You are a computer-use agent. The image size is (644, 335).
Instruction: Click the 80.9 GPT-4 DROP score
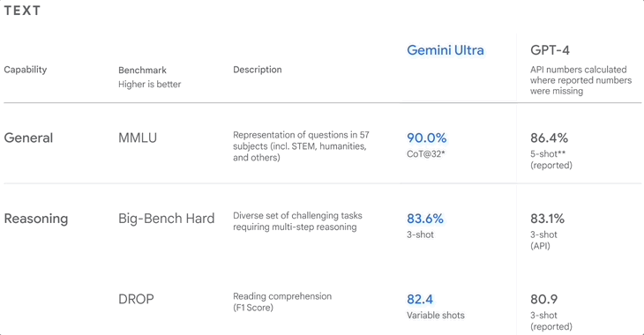[x=543, y=299]
